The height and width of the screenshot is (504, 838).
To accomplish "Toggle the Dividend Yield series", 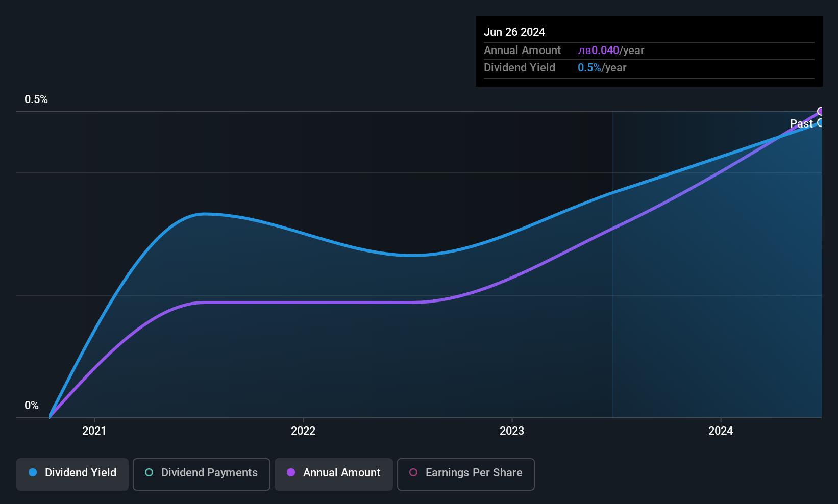I will tap(72, 474).
